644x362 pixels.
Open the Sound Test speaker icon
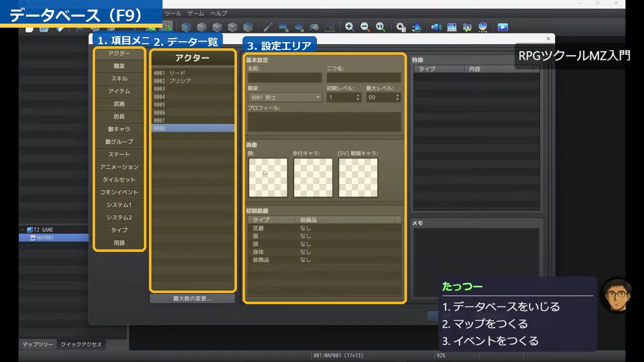click(x=436, y=27)
